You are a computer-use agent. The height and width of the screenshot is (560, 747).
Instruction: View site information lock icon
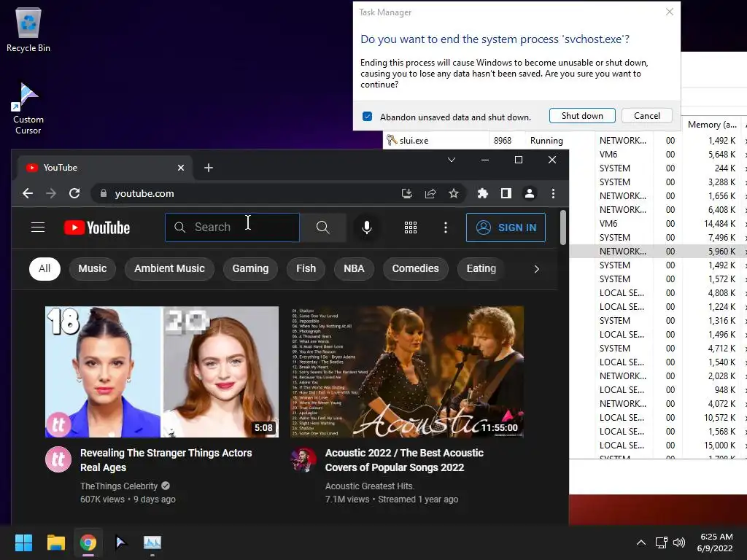104,193
